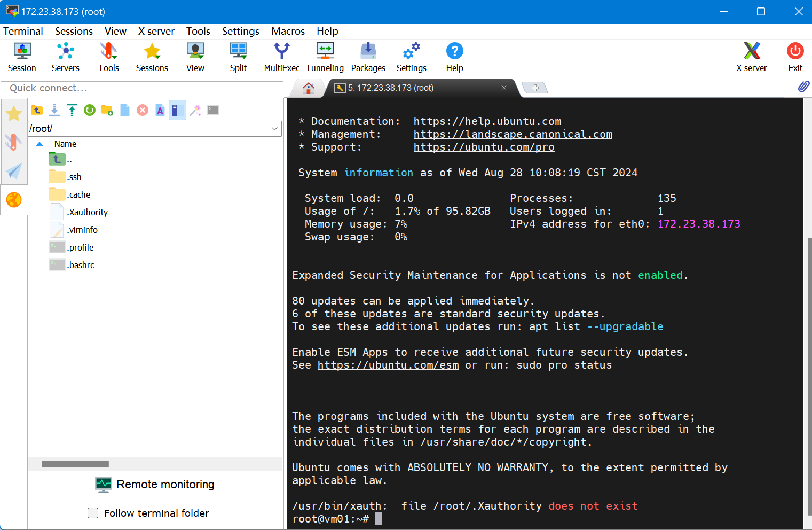Open the MultiExec mode
The width and height of the screenshot is (812, 530).
(x=281, y=57)
